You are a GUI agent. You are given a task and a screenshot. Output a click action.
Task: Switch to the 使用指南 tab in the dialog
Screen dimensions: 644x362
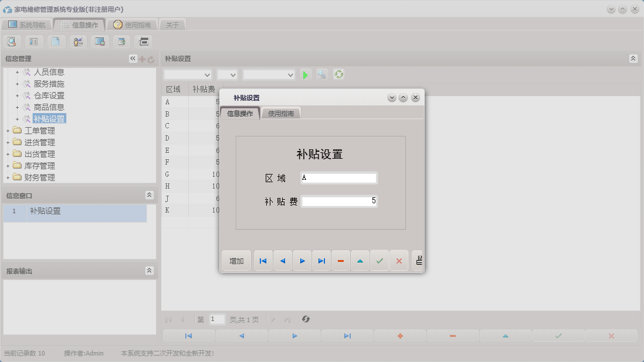tap(281, 112)
